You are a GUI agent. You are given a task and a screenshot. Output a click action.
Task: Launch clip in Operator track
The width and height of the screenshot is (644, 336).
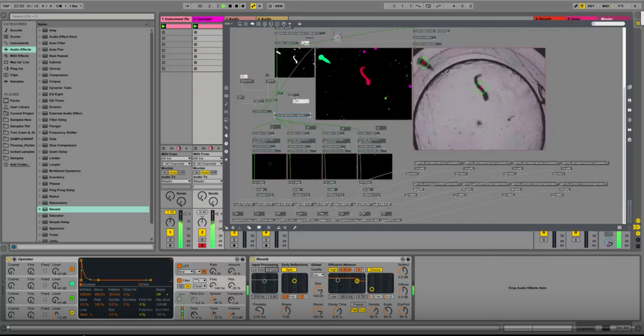tap(195, 26)
